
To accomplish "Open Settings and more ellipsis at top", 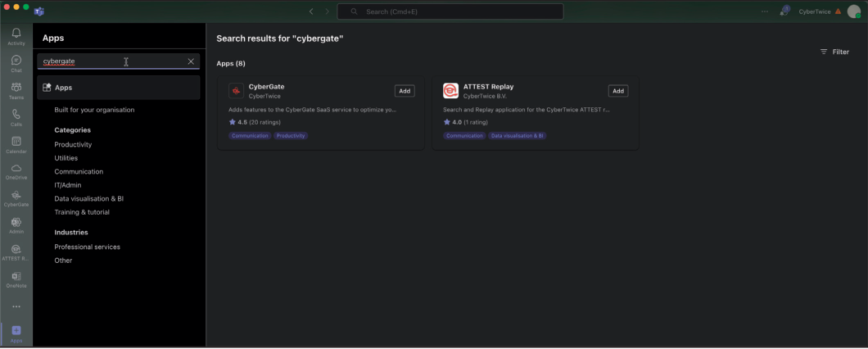I will [x=765, y=11].
